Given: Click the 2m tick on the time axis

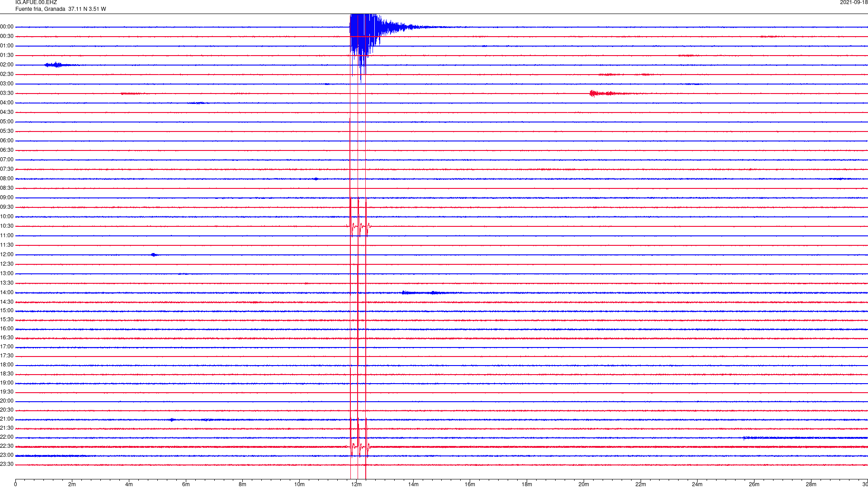Looking at the screenshot, I should click(x=72, y=484).
